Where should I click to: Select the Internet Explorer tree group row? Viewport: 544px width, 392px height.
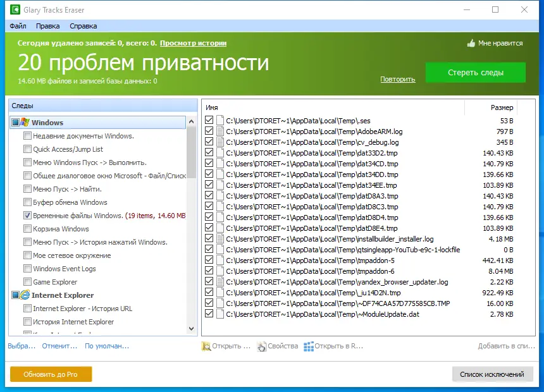(98, 295)
